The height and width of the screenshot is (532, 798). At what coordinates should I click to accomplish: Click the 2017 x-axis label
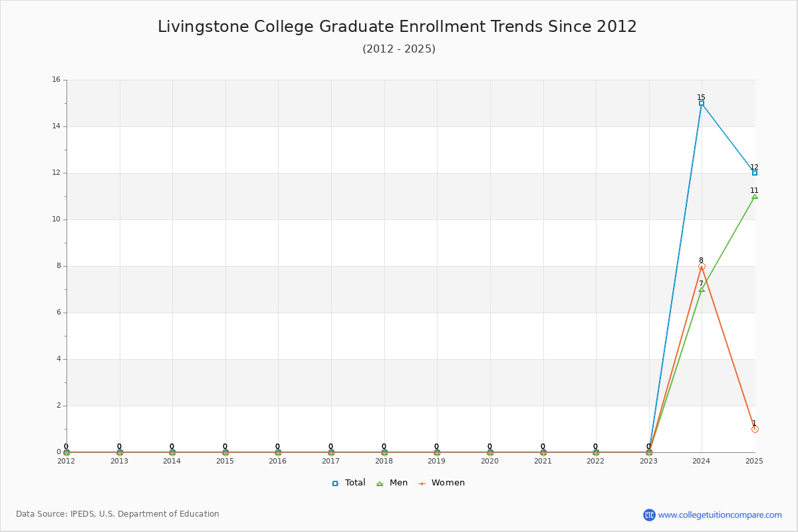331,460
